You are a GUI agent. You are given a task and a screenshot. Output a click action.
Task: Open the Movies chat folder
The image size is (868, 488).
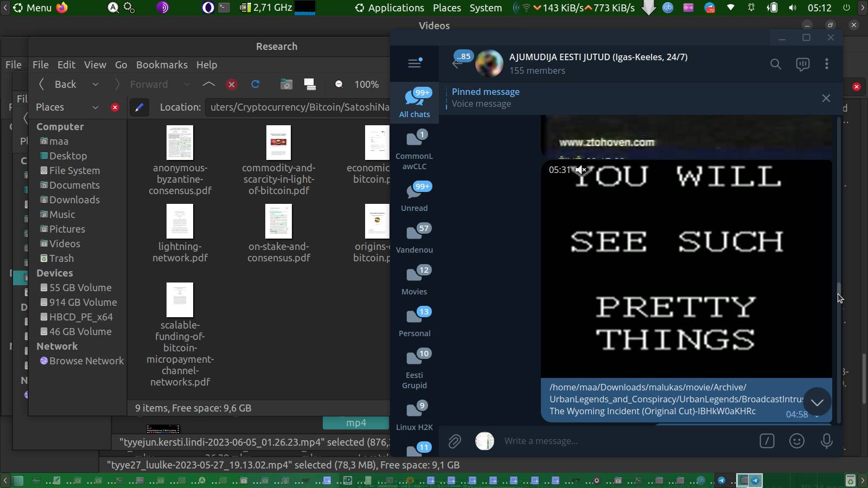point(414,280)
